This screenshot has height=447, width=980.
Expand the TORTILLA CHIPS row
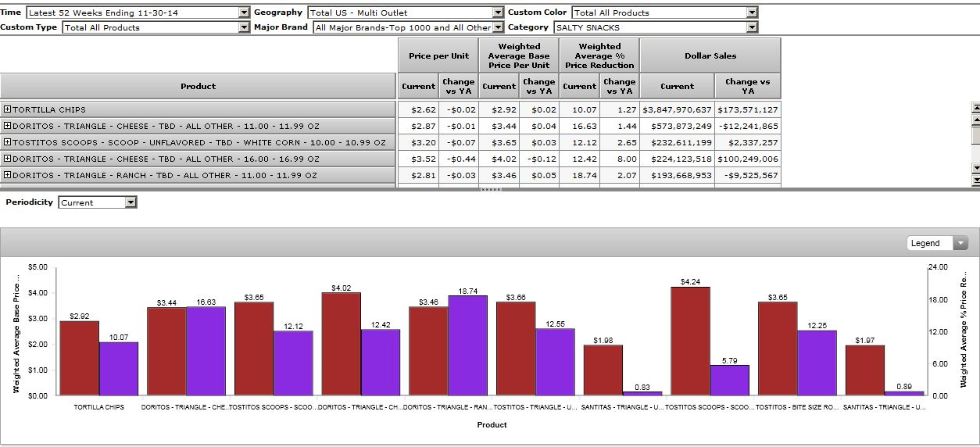pos(7,110)
